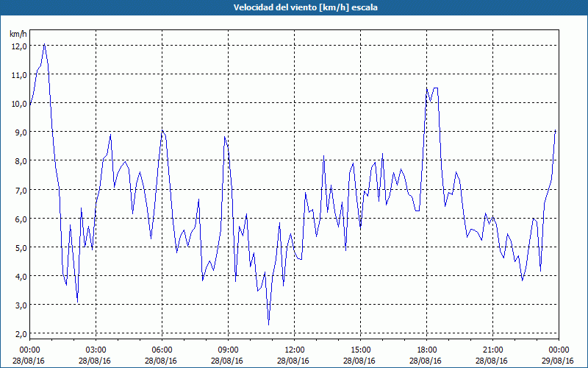Pick the '15:00' x-axis time label
This screenshot has height=368, width=588.
click(360, 350)
